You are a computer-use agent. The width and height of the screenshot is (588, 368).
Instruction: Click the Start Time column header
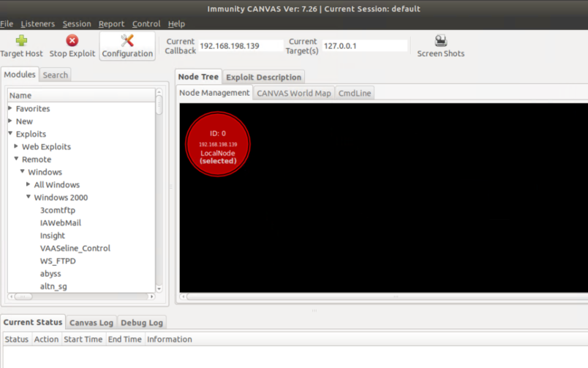tap(83, 339)
